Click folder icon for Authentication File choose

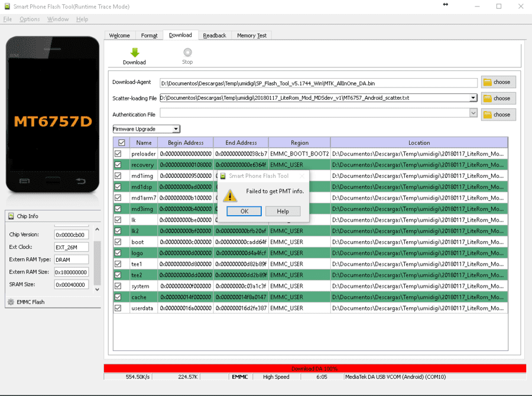(x=488, y=115)
